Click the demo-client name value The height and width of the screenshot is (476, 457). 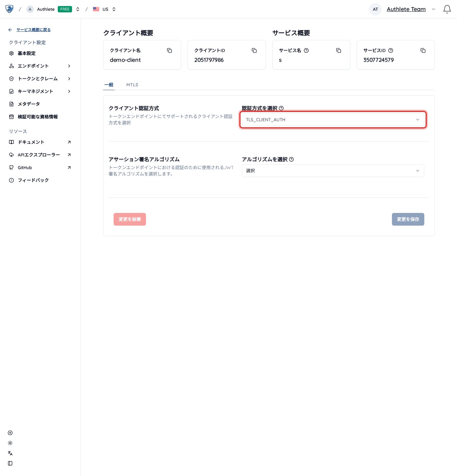click(125, 60)
